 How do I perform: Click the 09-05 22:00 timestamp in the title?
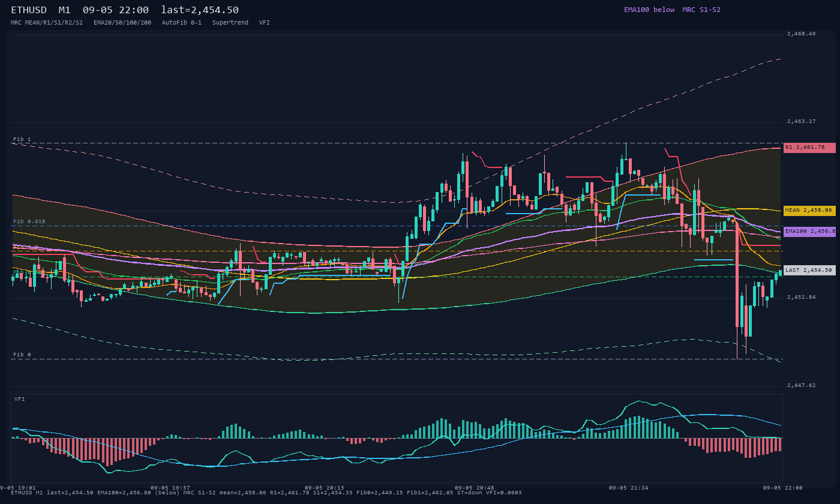116,10
